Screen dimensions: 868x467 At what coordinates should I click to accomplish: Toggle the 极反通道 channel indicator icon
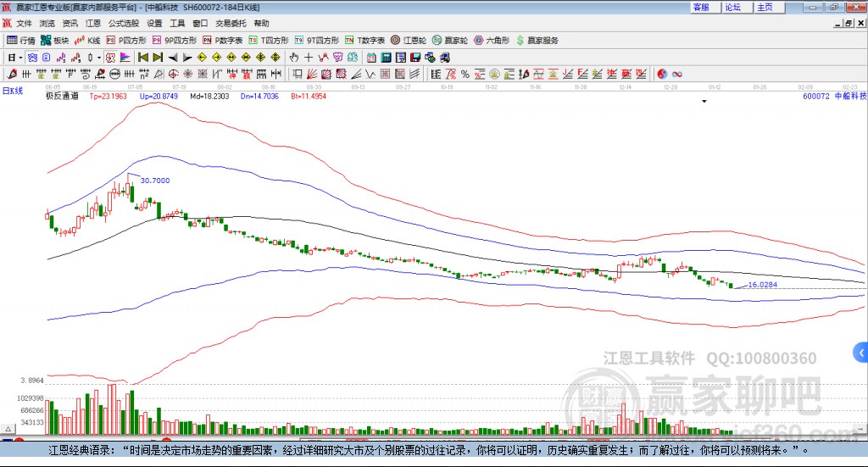[x=110, y=58]
